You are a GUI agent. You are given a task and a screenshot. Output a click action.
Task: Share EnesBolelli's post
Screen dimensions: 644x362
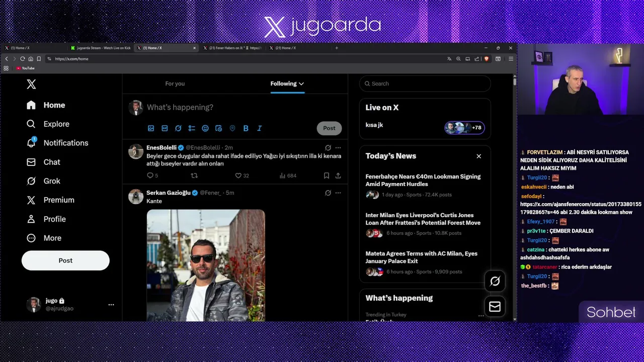click(338, 175)
